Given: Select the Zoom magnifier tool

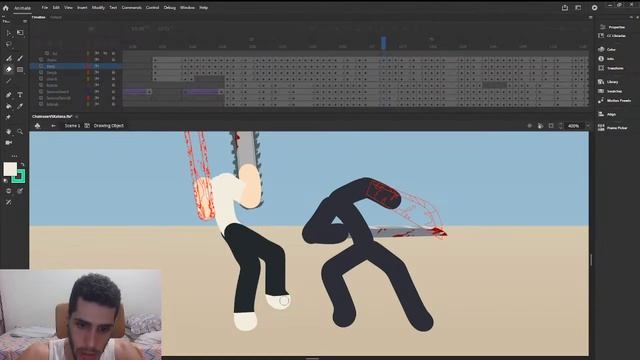Looking at the screenshot, I should point(20,131).
